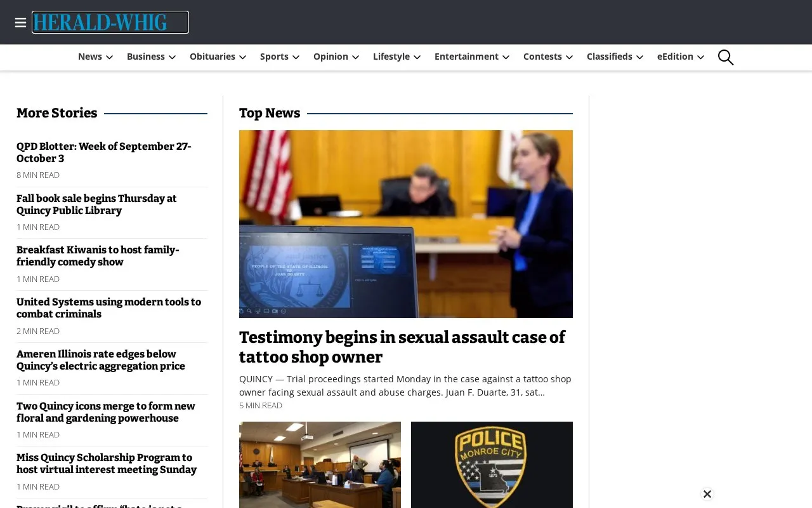Read QPD Blotter week of September 27 story

tap(104, 152)
